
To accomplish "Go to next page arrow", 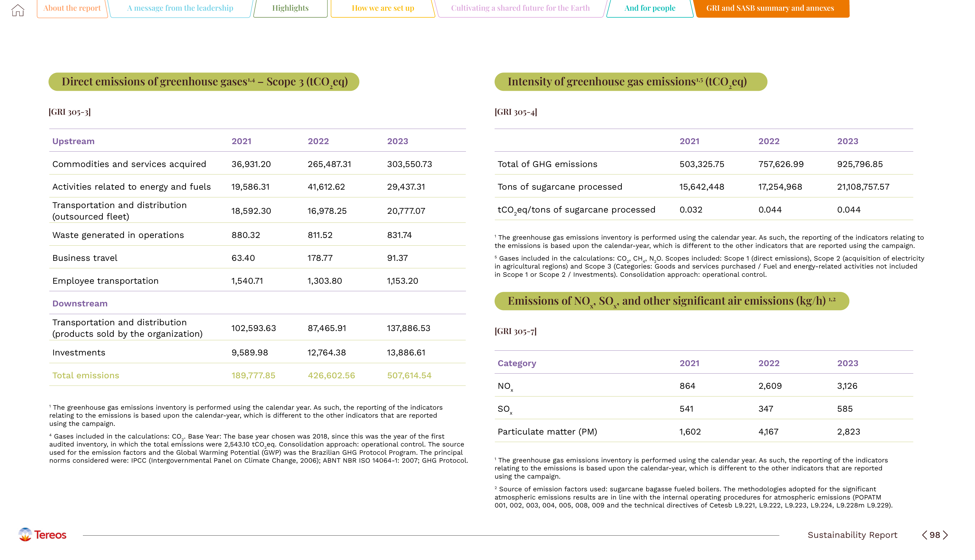I will (x=945, y=535).
